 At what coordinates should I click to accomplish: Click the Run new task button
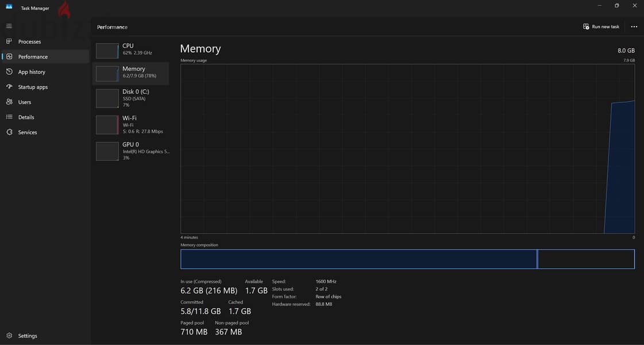(x=601, y=26)
